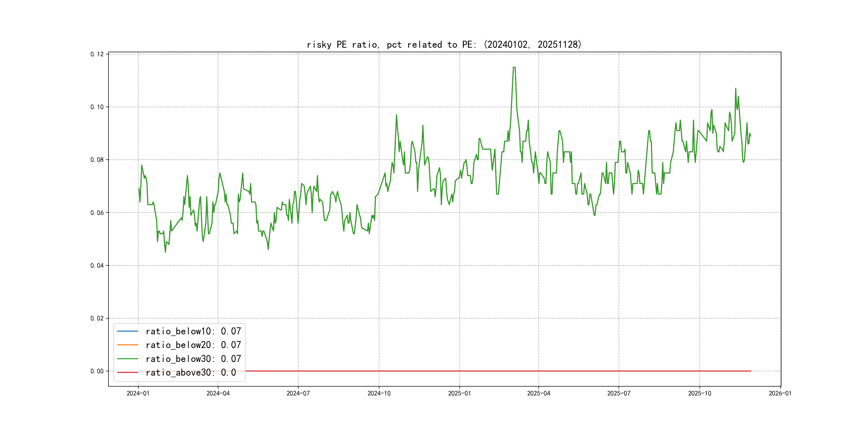868x434 pixels.
Task: Click the orange ratio_below20 legend line
Action: [127, 345]
